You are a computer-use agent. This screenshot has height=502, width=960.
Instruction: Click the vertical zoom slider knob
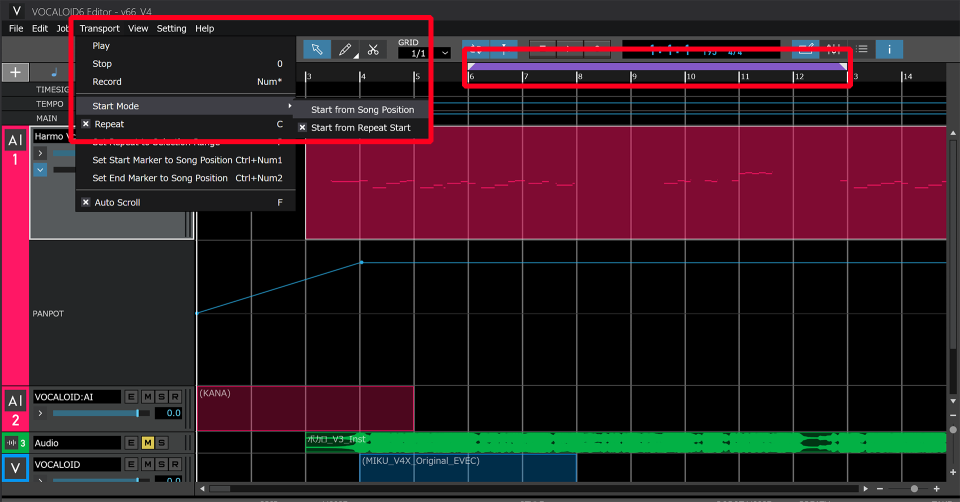click(x=953, y=430)
